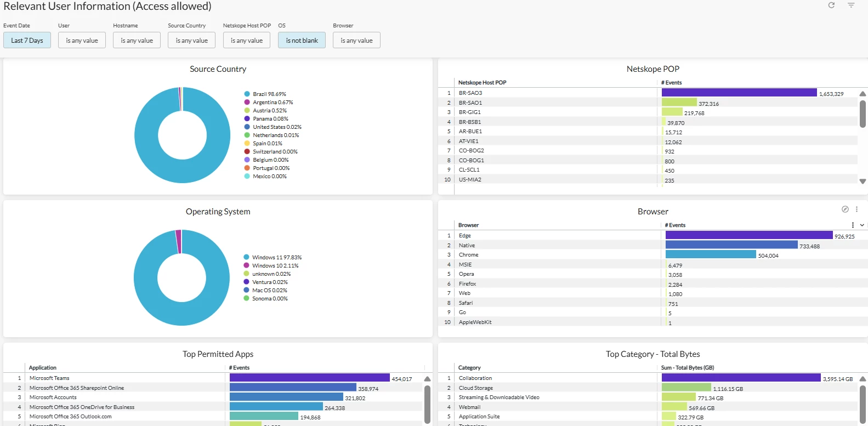Open the Hostname filter value
Viewport: 868px width, 426px height.
coord(137,40)
